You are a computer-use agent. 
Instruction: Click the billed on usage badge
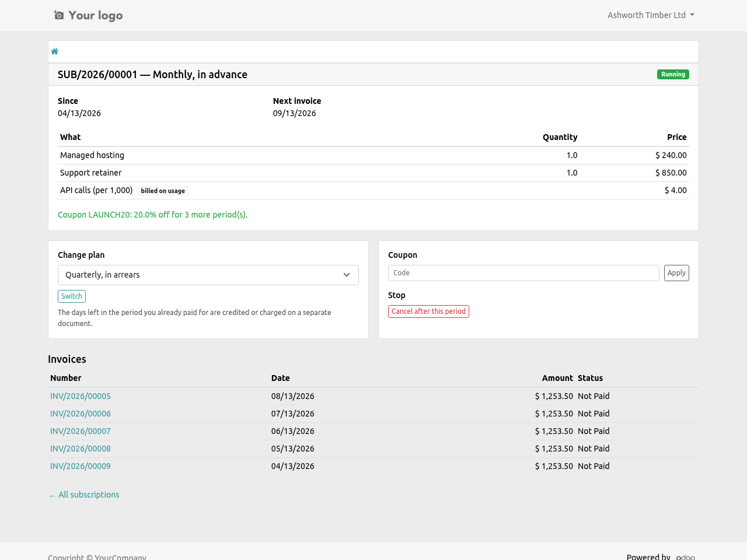tap(163, 191)
